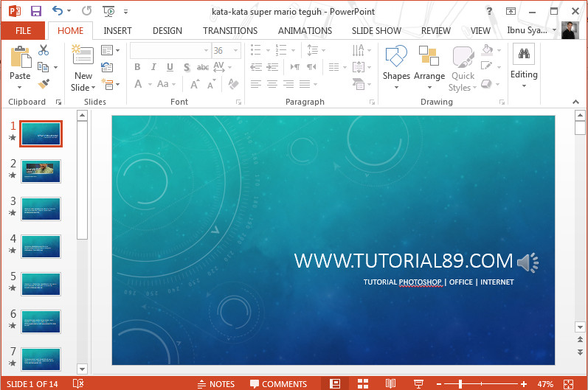Click the 47% zoom level

tap(545, 384)
